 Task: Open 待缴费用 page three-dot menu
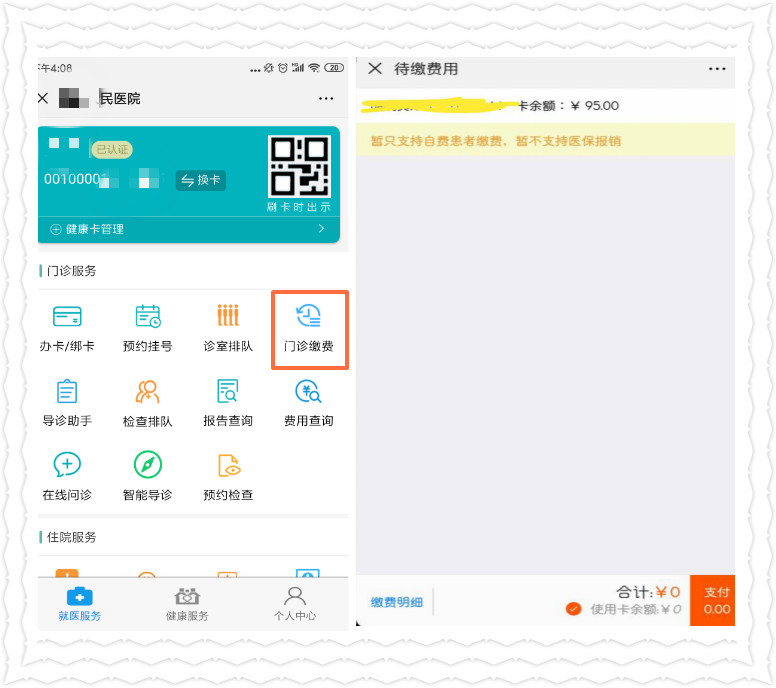717,69
